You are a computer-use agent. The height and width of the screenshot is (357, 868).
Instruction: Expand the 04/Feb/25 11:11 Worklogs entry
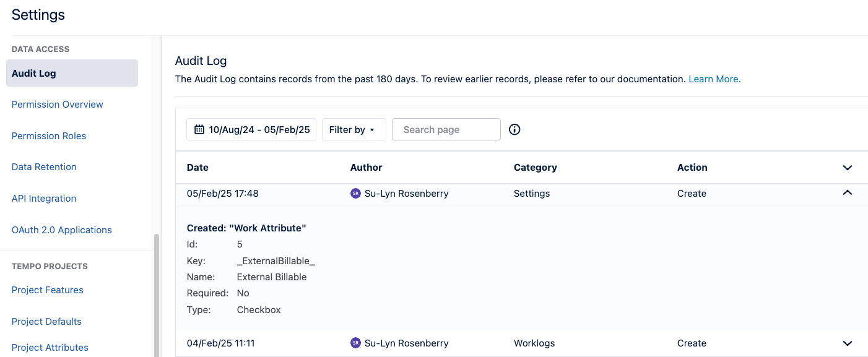pos(848,343)
